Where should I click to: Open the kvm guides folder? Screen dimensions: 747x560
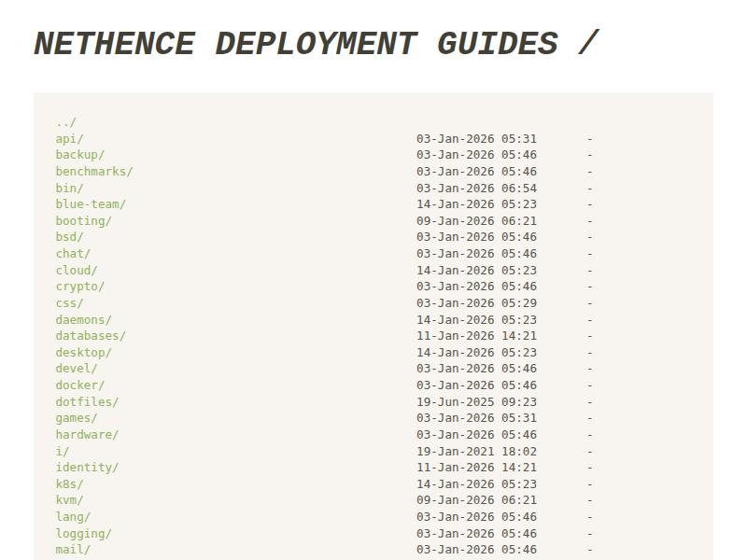pyautogui.click(x=66, y=499)
